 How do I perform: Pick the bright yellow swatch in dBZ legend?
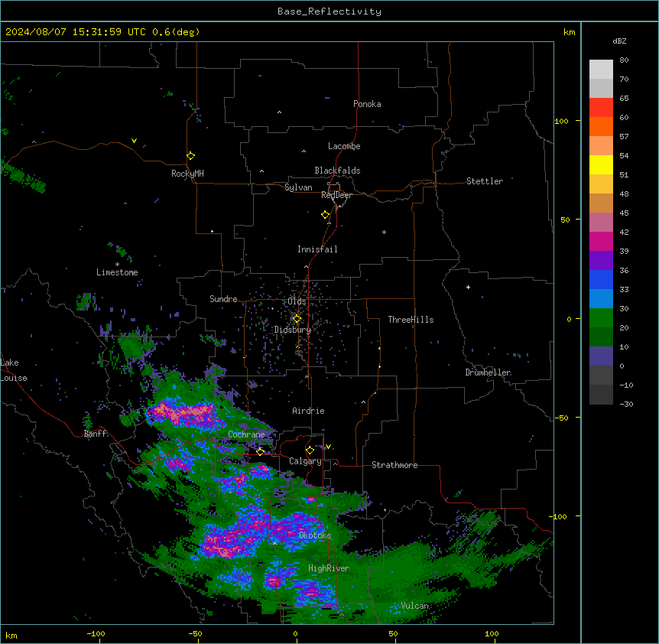point(601,164)
